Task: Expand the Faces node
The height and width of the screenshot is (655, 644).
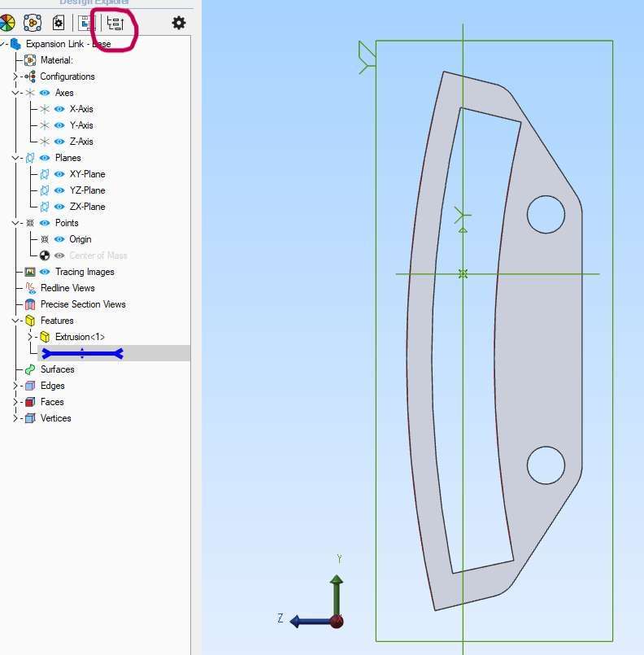Action: pyautogui.click(x=15, y=402)
